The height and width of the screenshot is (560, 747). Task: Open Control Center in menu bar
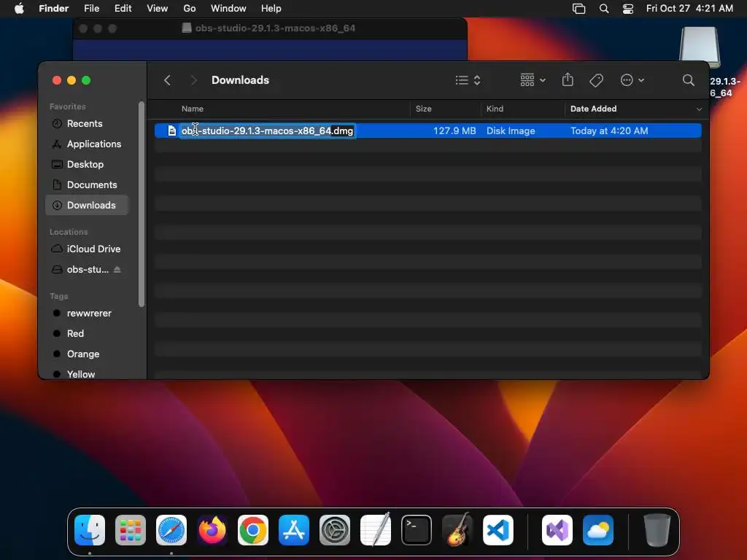click(628, 9)
